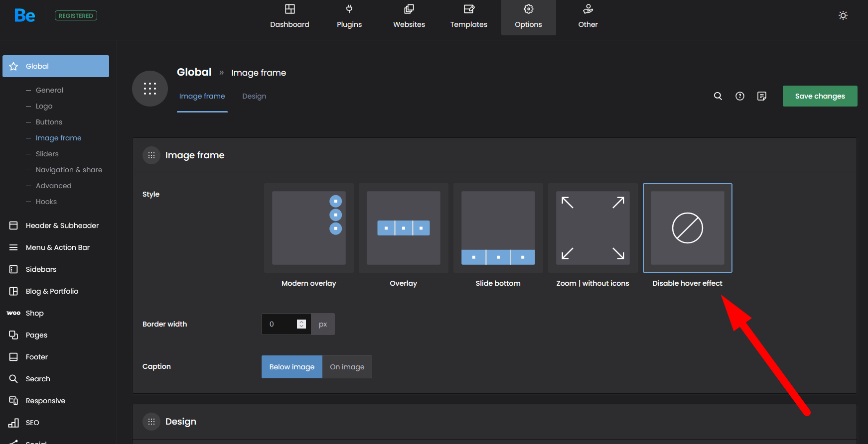The image size is (868, 444).
Task: Switch to the Design tab
Action: click(x=254, y=96)
